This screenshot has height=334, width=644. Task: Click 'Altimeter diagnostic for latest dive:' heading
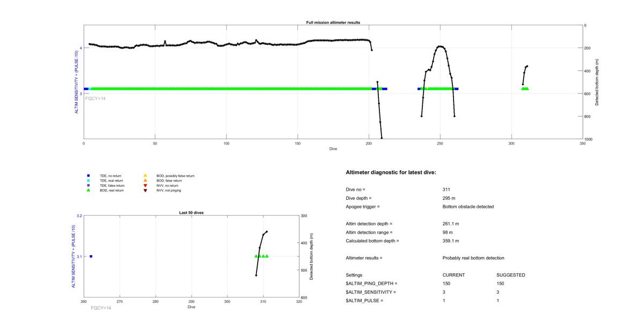[x=391, y=172]
